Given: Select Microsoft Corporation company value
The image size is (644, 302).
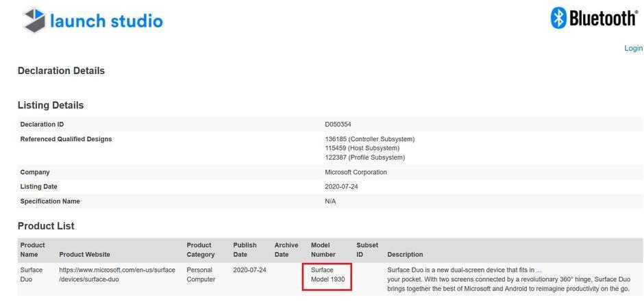Looking at the screenshot, I should click(356, 173).
